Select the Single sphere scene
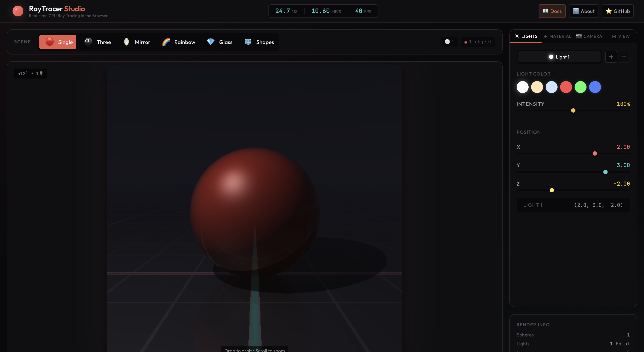The width and height of the screenshot is (644, 352). [58, 42]
